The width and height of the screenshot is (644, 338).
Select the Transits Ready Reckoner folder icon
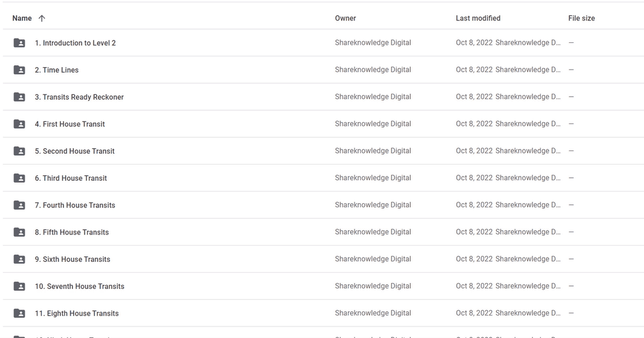(x=19, y=97)
